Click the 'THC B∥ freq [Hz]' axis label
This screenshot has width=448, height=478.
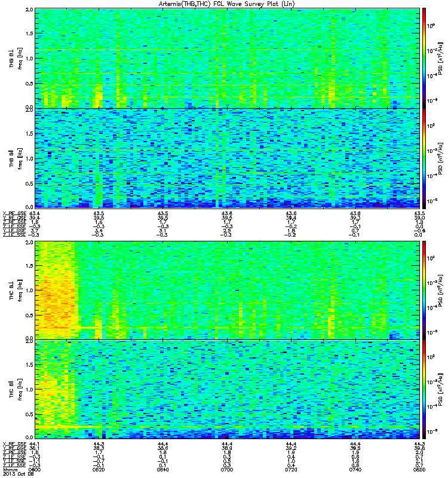16,390
